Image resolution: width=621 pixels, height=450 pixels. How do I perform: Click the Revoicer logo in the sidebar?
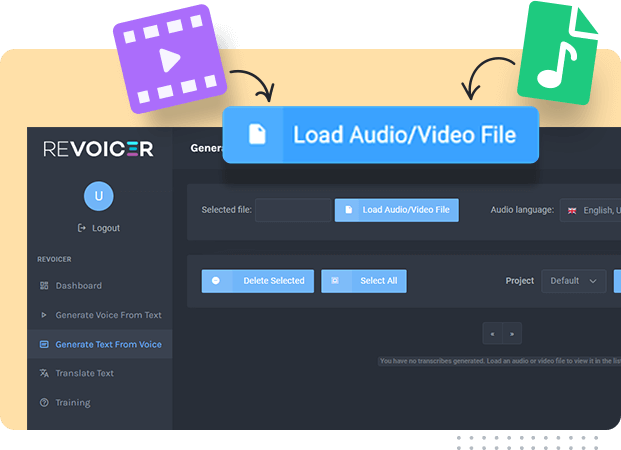coord(98,149)
